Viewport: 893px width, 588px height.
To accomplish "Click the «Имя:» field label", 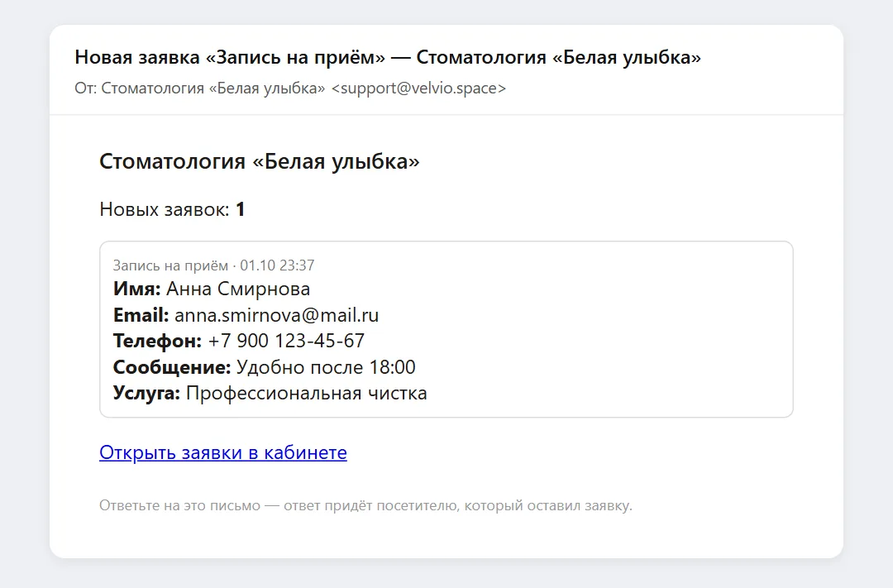I will pyautogui.click(x=136, y=289).
